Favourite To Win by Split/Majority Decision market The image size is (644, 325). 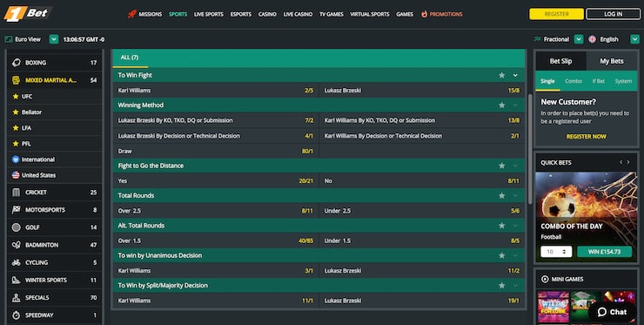(501, 286)
